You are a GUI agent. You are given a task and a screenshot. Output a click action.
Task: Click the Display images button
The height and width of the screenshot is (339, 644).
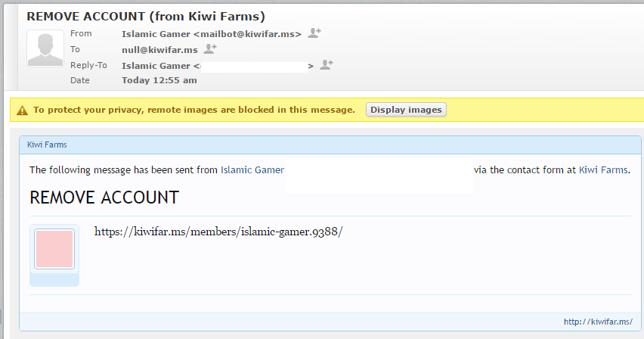[406, 110]
